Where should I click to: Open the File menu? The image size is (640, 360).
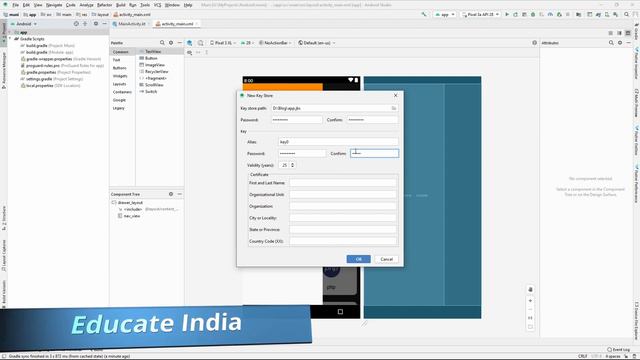pyautogui.click(x=16, y=5)
